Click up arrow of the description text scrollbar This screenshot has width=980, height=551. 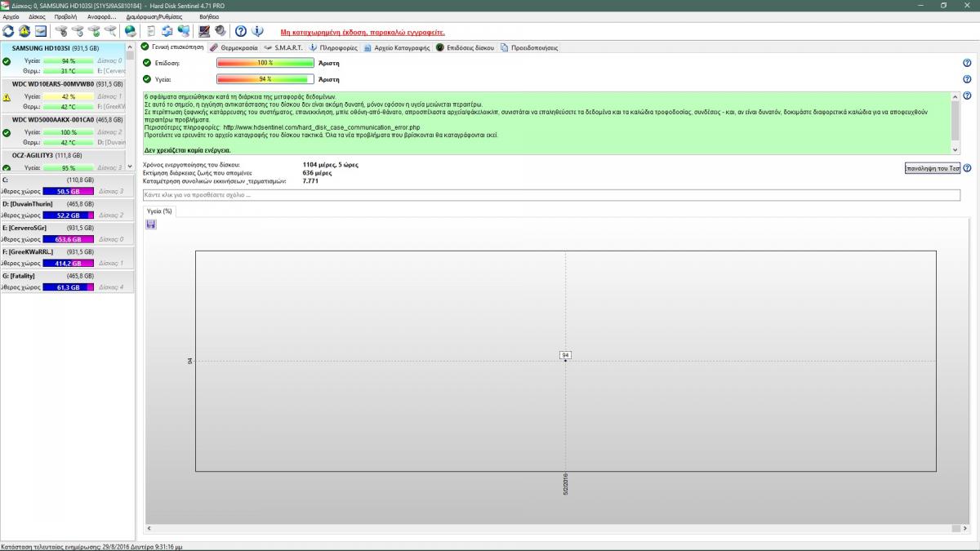point(955,96)
